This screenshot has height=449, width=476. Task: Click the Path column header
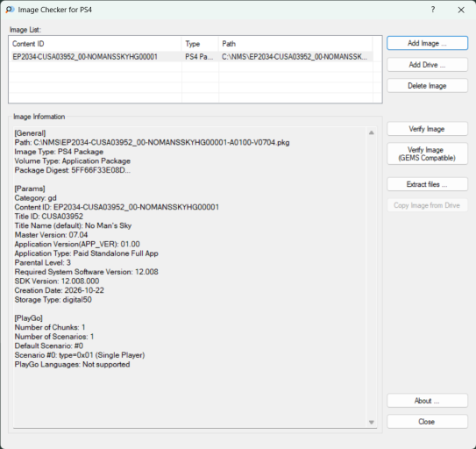[295, 44]
